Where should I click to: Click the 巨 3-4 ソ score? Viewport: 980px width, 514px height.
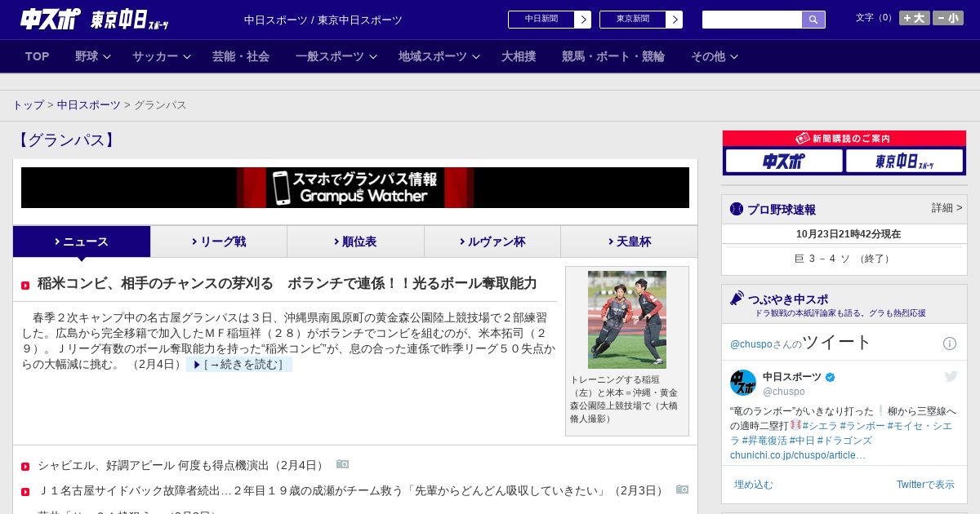click(x=844, y=259)
